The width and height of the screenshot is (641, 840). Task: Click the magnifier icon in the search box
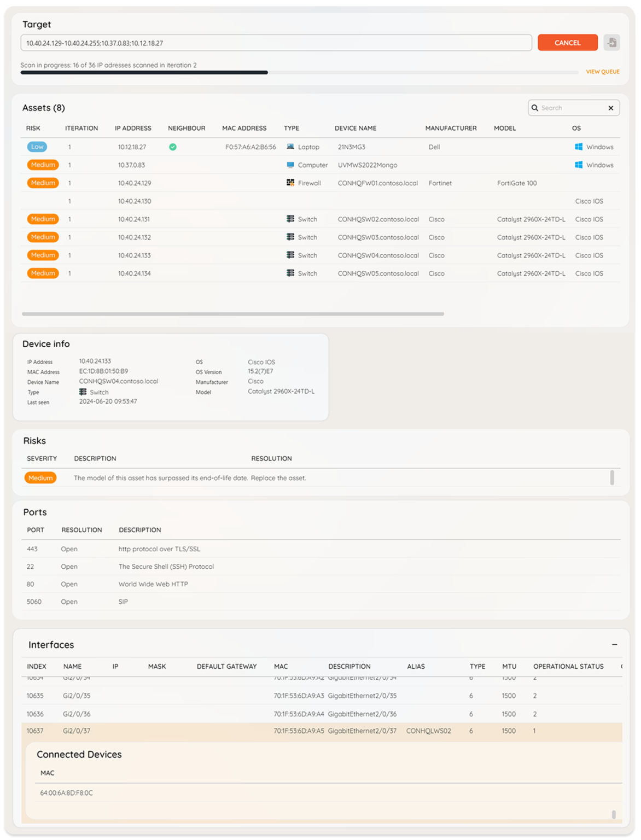click(x=535, y=108)
